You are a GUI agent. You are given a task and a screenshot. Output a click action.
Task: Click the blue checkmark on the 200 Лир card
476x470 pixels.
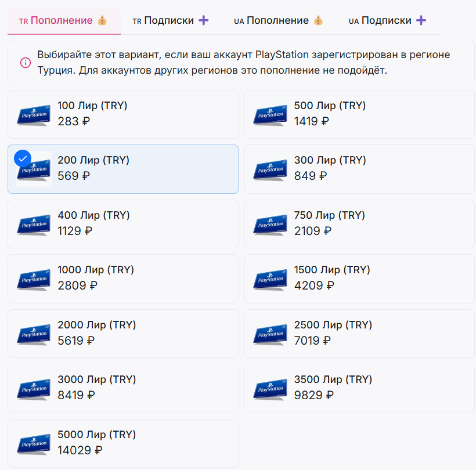23,158
